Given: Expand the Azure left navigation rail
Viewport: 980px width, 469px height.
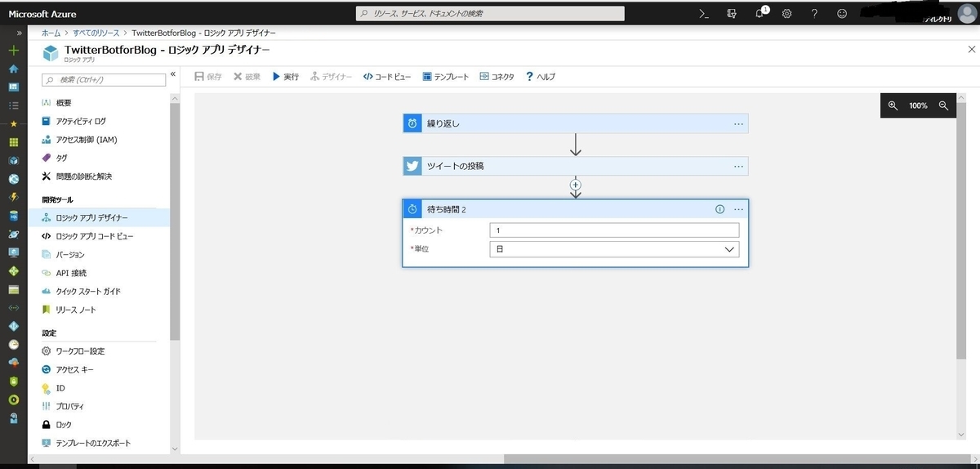Looking at the screenshot, I should tap(19, 33).
